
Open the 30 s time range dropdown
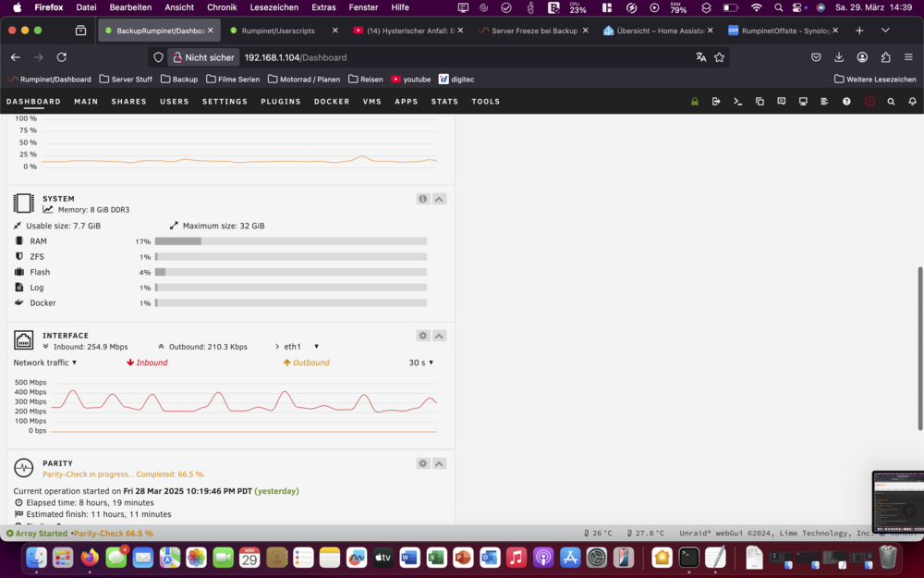[421, 363]
